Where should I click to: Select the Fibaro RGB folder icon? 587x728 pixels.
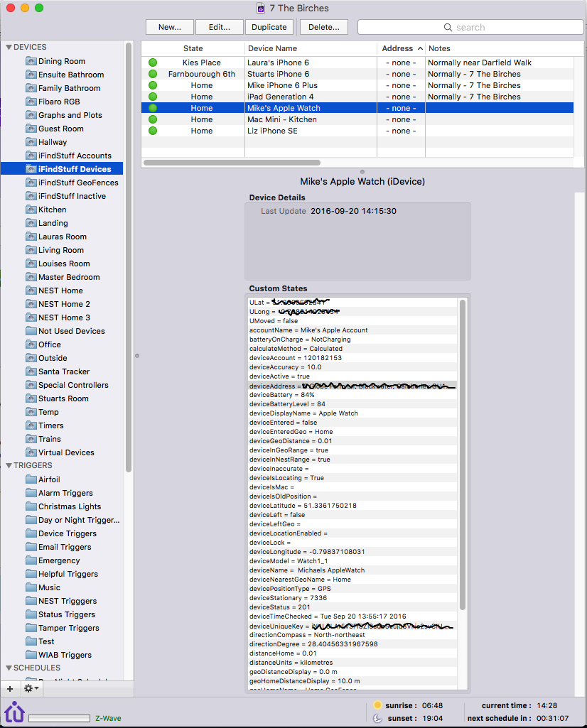click(x=31, y=102)
